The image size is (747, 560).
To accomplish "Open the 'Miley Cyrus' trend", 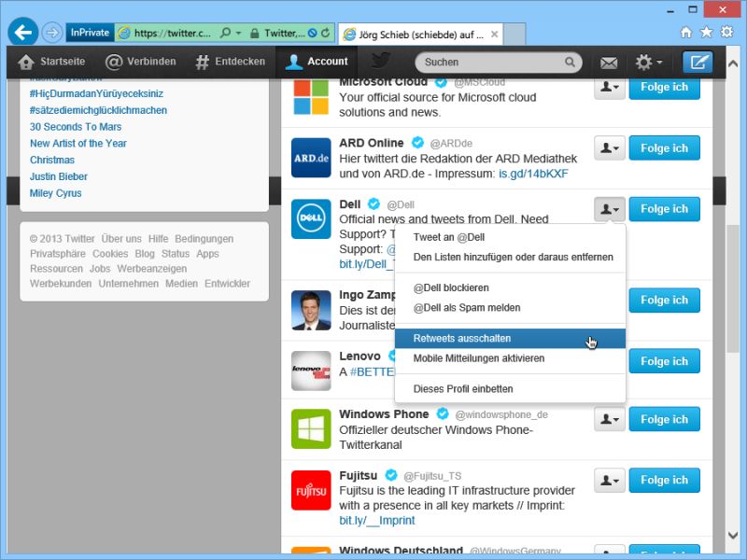I will pyautogui.click(x=56, y=193).
